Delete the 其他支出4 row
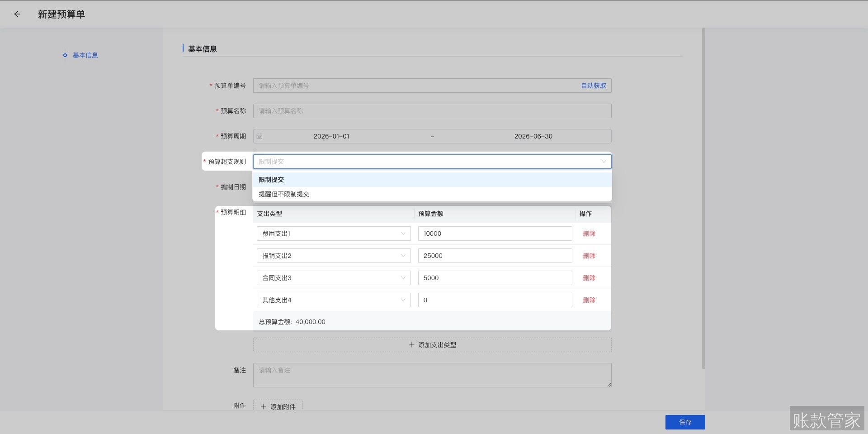The image size is (868, 434). tap(589, 300)
